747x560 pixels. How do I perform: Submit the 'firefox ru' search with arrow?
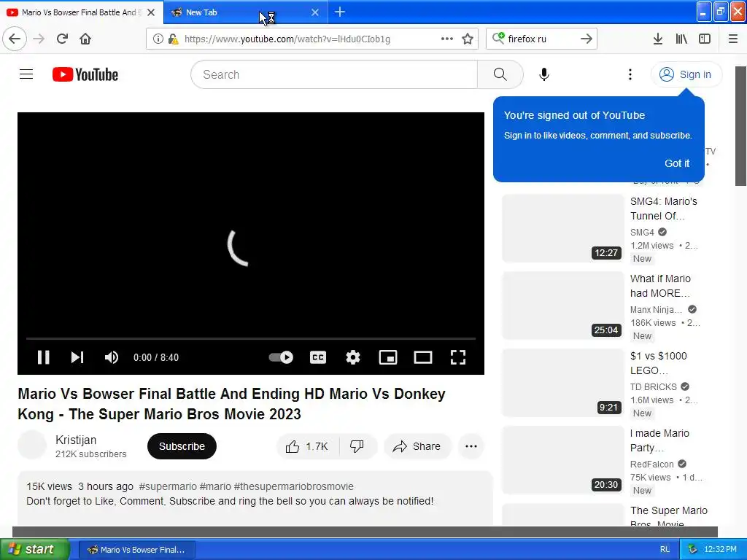[587, 39]
